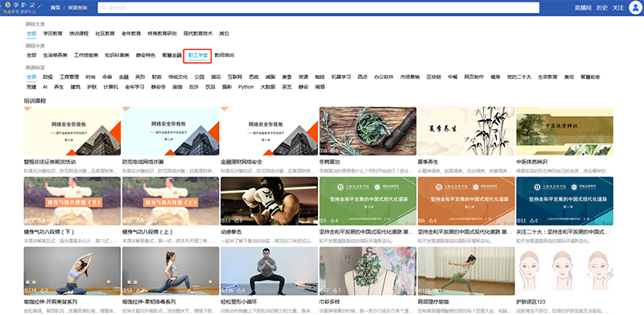Filter by the 老年学习 resource tag

(134, 87)
